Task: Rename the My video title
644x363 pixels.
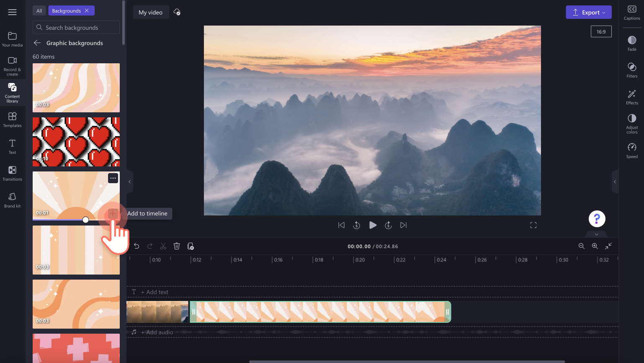Action: pyautogui.click(x=151, y=12)
